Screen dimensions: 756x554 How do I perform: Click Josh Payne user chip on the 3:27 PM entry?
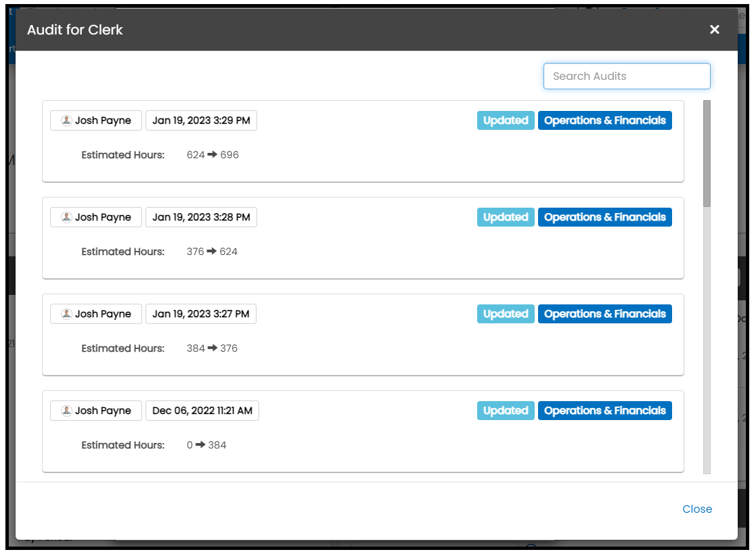pyautogui.click(x=96, y=314)
